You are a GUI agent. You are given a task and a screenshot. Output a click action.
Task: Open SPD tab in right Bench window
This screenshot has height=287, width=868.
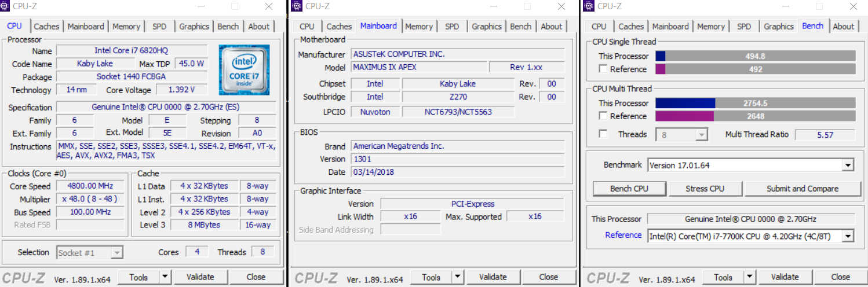[744, 27]
